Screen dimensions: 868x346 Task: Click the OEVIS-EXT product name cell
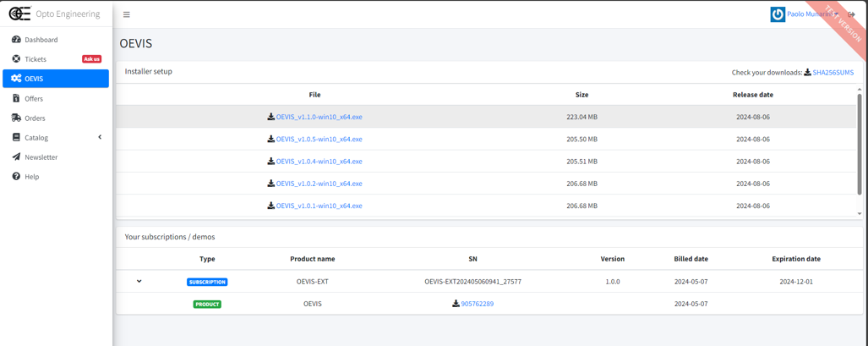point(312,282)
